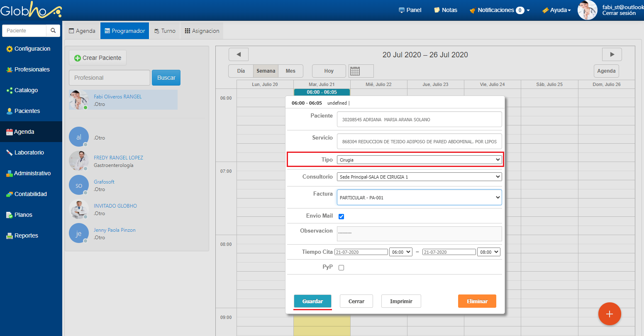Open Laboratorio from the sidebar
644x336 pixels.
pos(29,152)
